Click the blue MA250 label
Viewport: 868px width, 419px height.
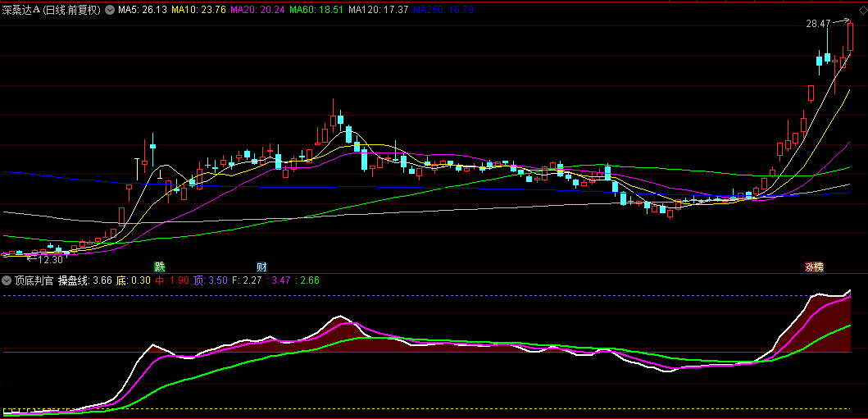[442, 11]
